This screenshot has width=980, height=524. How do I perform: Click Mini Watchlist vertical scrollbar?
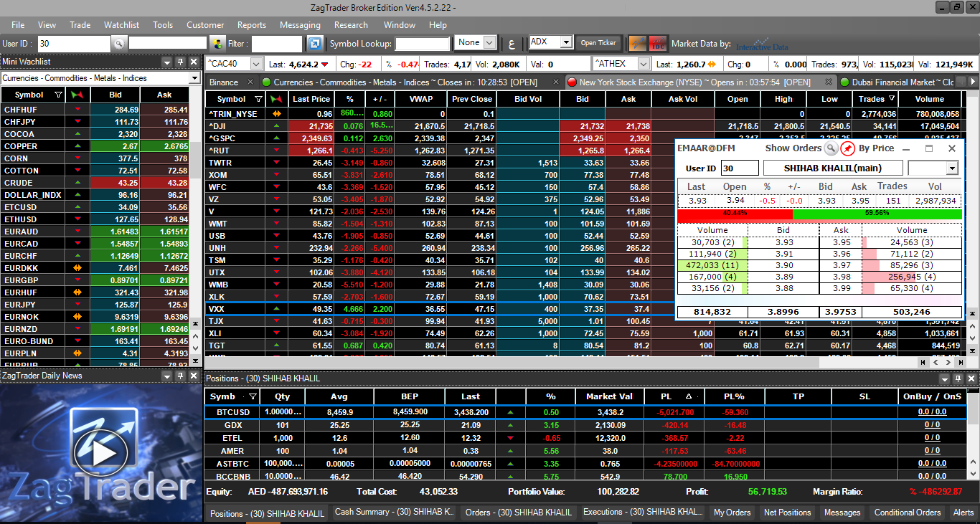coord(196,226)
